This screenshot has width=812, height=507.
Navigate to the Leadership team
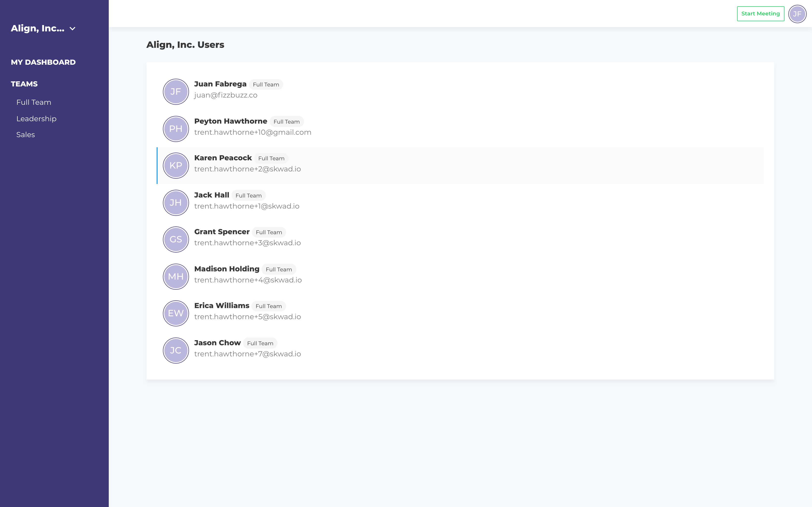pyautogui.click(x=36, y=119)
